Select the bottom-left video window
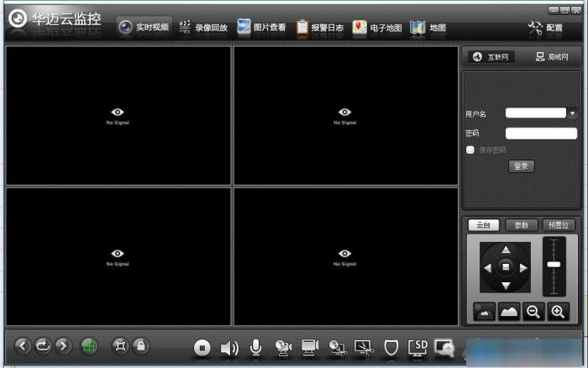The width and height of the screenshot is (588, 368). point(118,256)
